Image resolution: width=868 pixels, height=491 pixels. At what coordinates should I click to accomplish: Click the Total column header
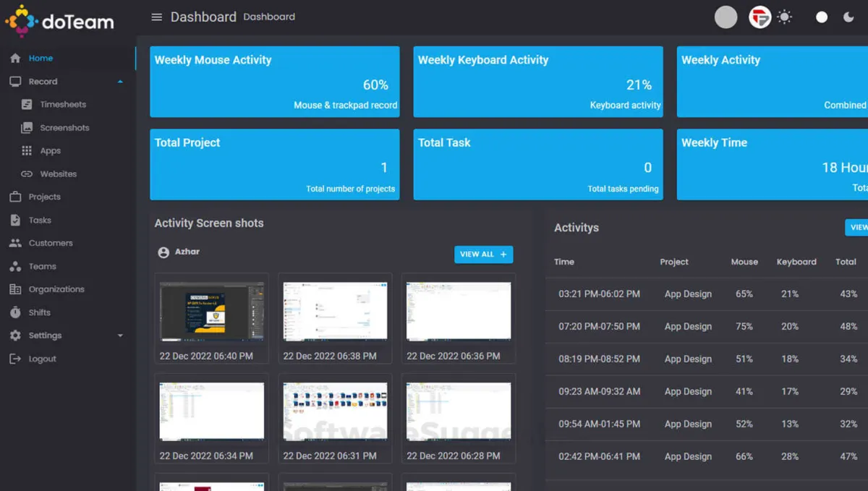[846, 262]
